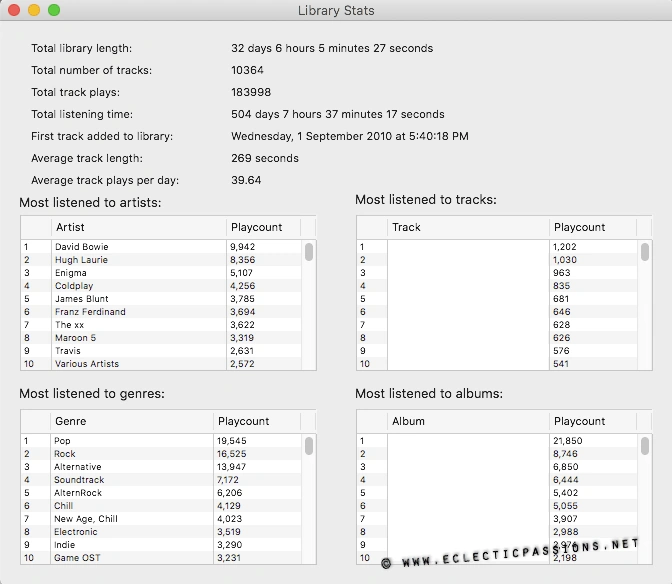The height and width of the screenshot is (584, 672).
Task: Click total track plays value 183998
Action: pyautogui.click(x=251, y=92)
